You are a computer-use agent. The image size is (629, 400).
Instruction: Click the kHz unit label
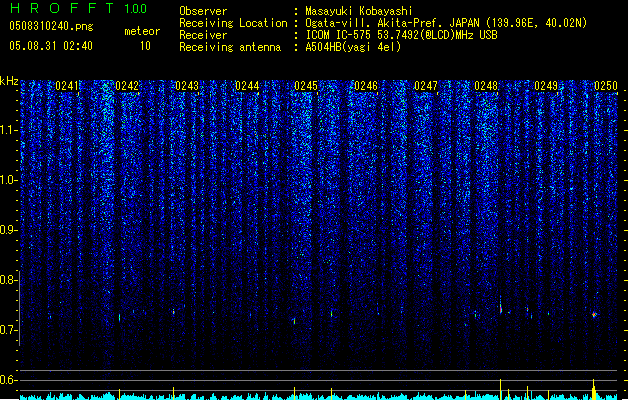(x=9, y=81)
